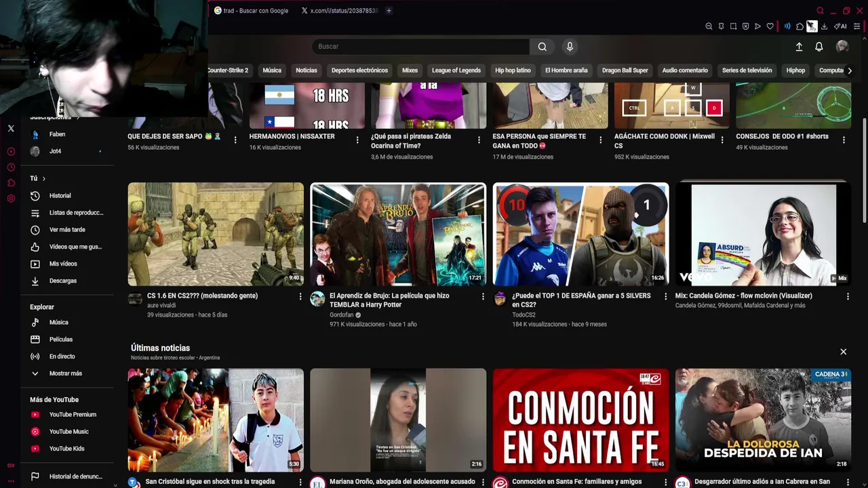Open En directo under Explorar
The height and width of the screenshot is (488, 868).
(x=68, y=357)
